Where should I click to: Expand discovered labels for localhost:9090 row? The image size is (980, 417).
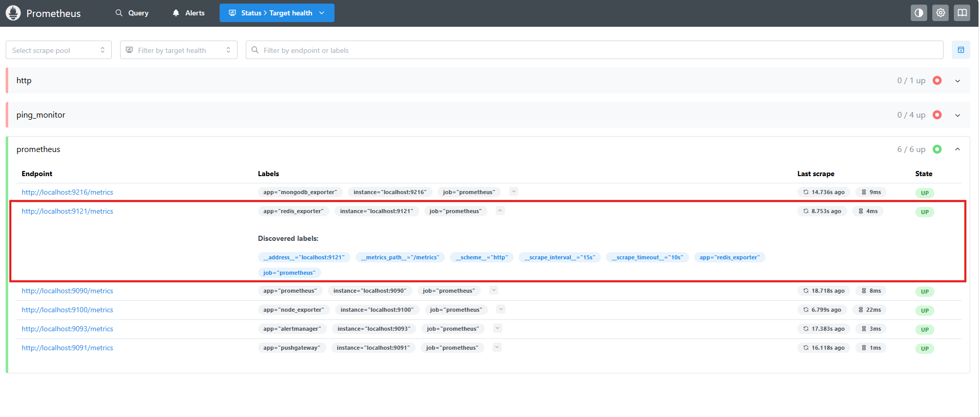tap(494, 290)
